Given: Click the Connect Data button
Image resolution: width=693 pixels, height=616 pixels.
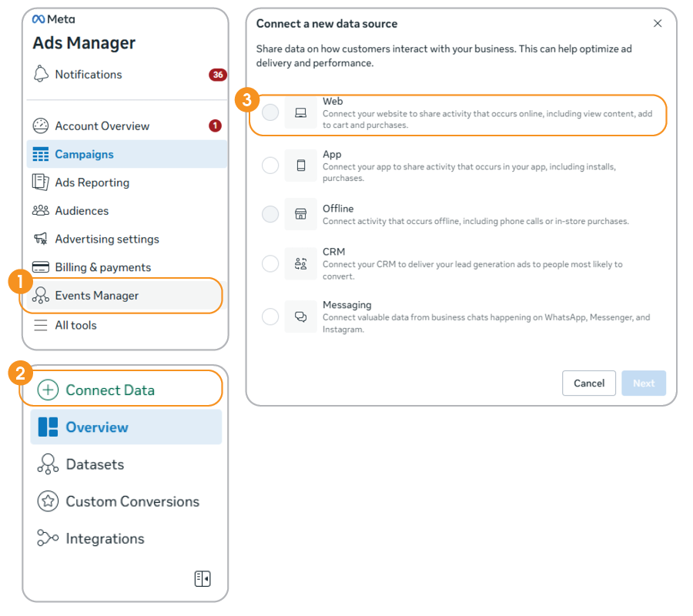Looking at the screenshot, I should 110,390.
